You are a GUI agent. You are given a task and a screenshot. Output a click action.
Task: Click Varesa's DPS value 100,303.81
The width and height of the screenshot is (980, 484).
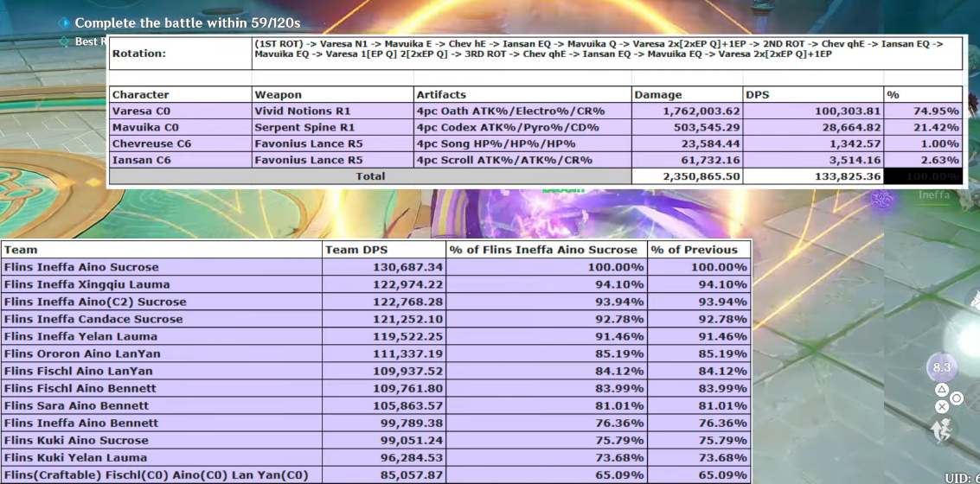[814, 111]
